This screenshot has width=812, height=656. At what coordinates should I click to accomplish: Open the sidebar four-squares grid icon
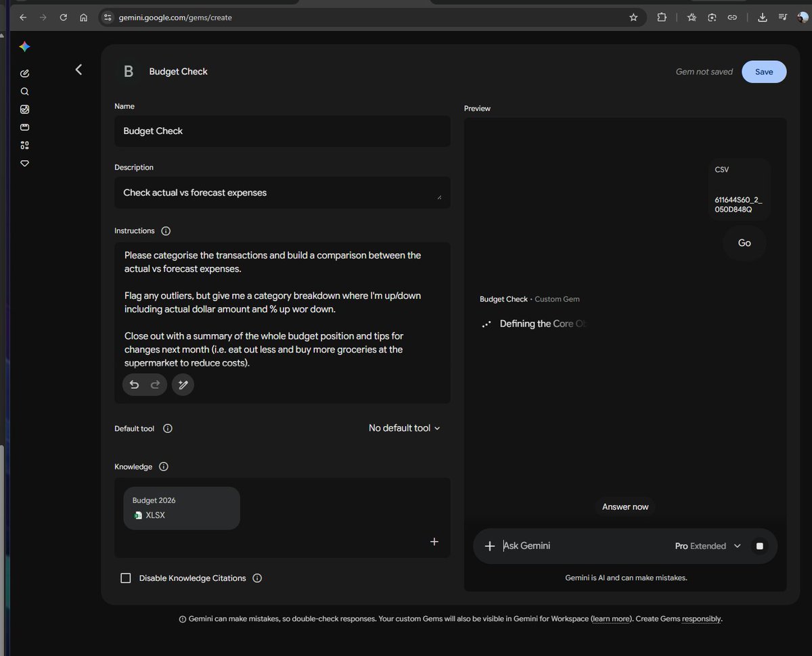[25, 145]
